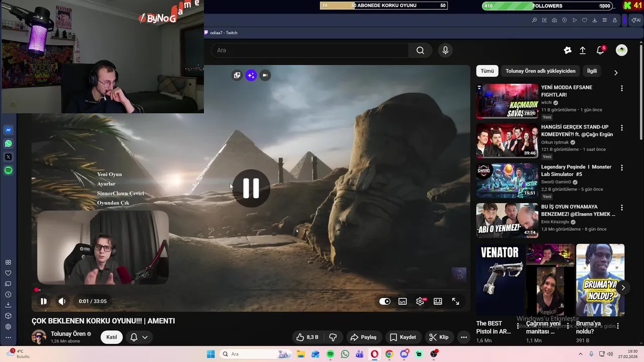Click the purple sparkle icon above video
The width and height of the screenshot is (644, 362).
(x=251, y=75)
